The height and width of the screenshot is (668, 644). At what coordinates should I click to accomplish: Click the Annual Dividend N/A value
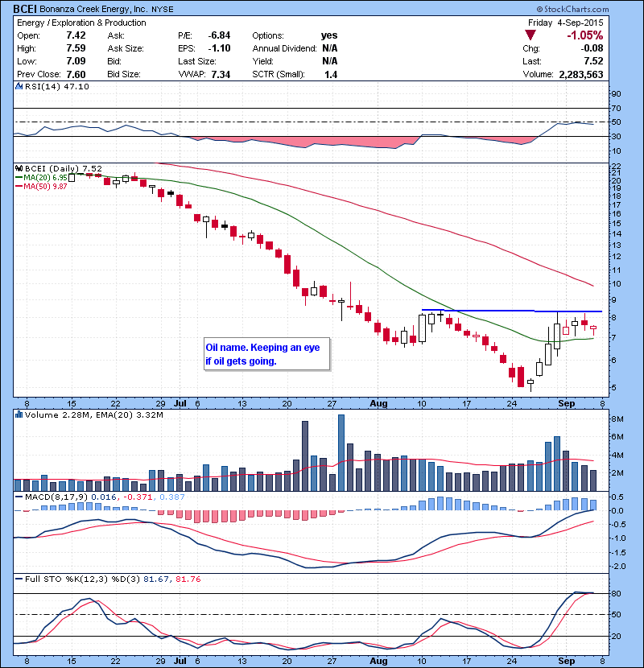[330, 48]
